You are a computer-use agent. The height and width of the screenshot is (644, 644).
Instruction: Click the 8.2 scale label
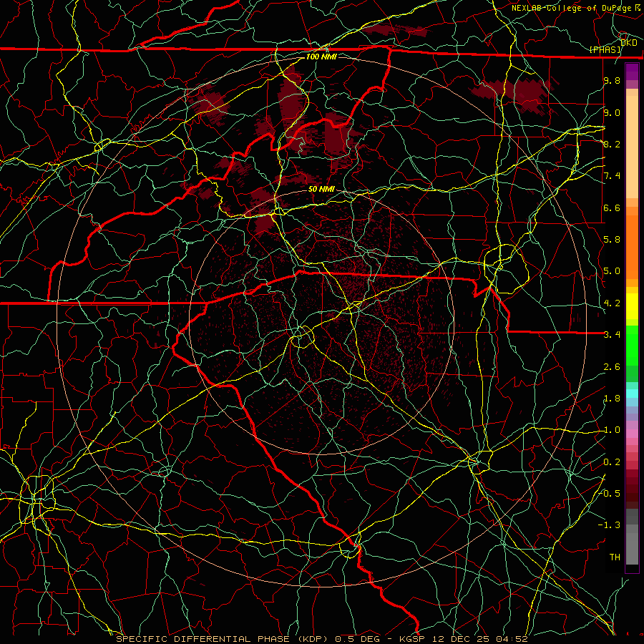(x=612, y=144)
